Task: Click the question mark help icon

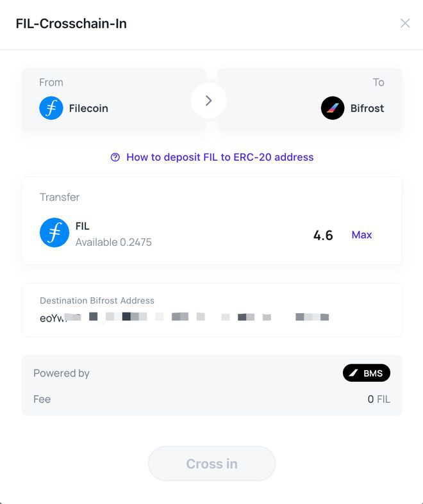Action: coord(115,157)
